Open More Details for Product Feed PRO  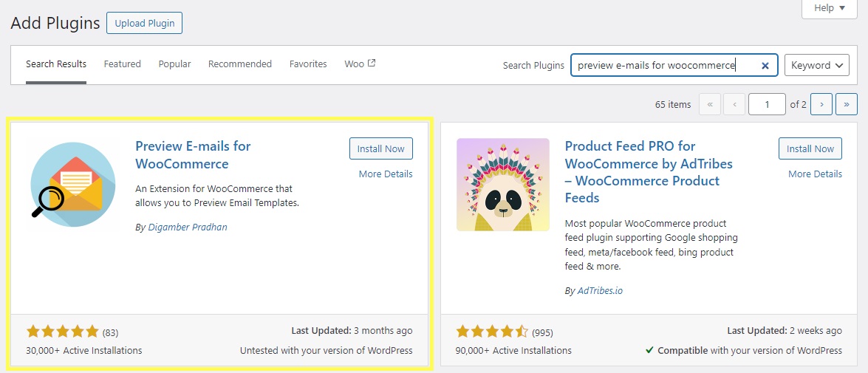pos(815,174)
